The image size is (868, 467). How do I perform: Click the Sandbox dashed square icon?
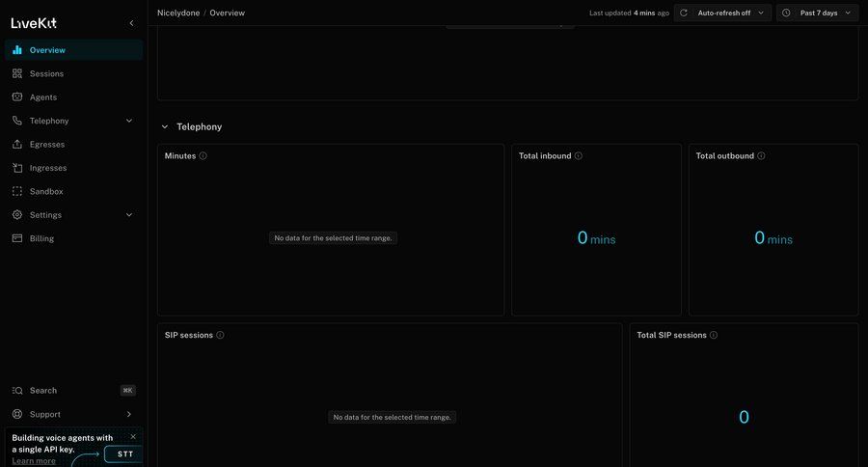point(17,191)
